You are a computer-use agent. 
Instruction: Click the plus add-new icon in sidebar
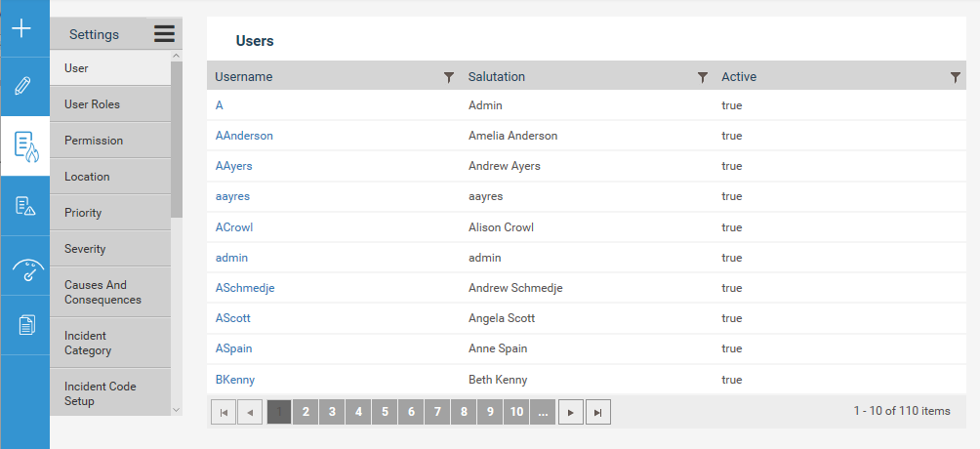coord(21,28)
